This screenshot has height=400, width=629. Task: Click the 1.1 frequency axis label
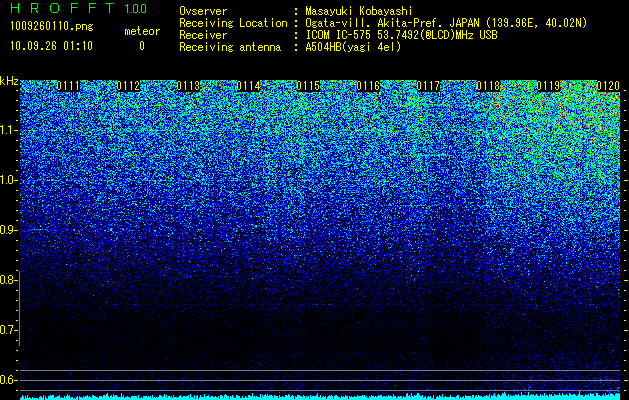9,130
